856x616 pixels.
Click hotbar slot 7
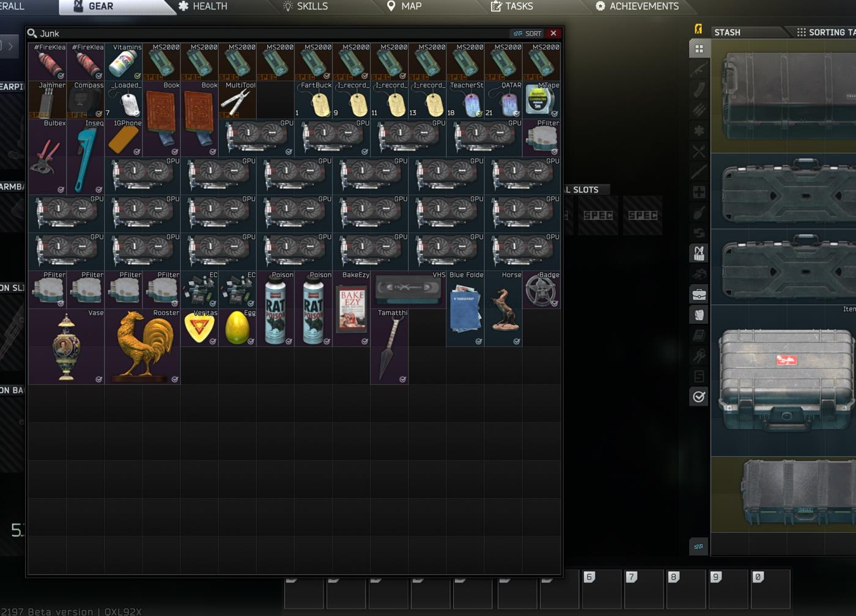point(644,589)
